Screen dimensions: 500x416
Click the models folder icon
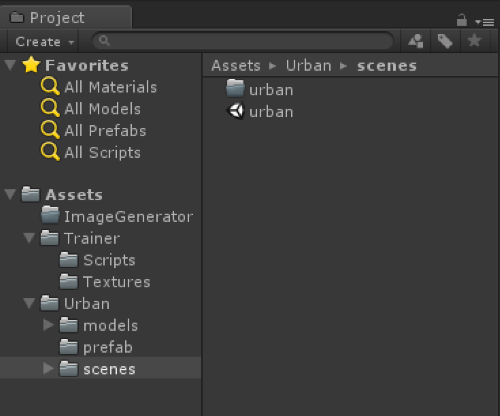click(x=69, y=325)
